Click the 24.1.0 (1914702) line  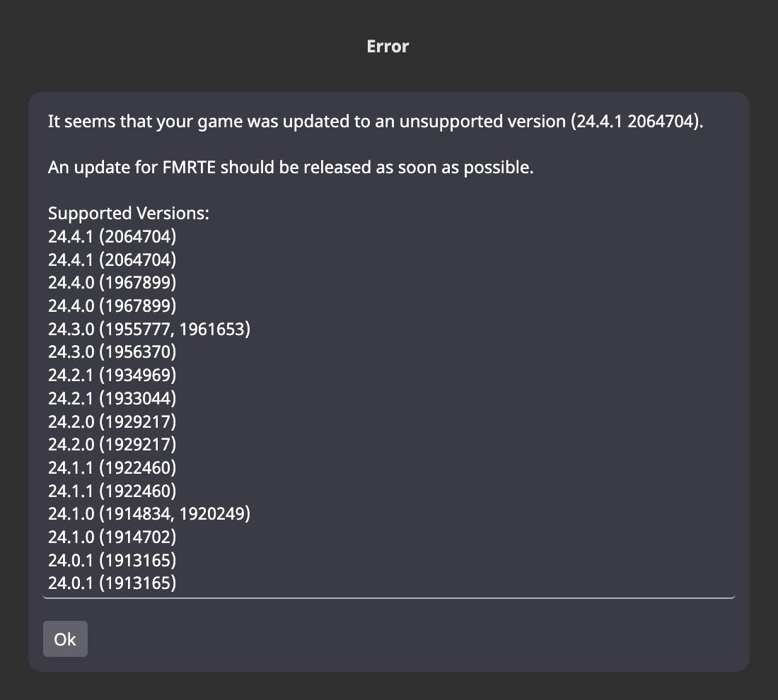112,537
